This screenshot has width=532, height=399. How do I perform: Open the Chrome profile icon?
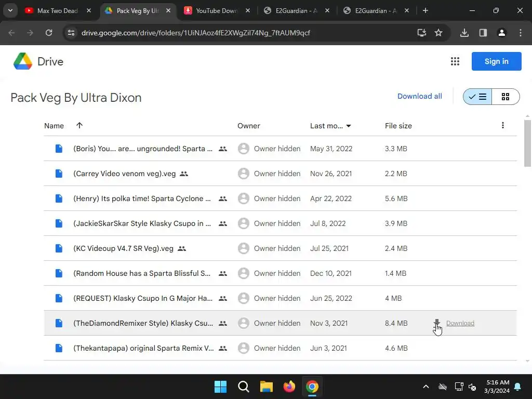(501, 33)
